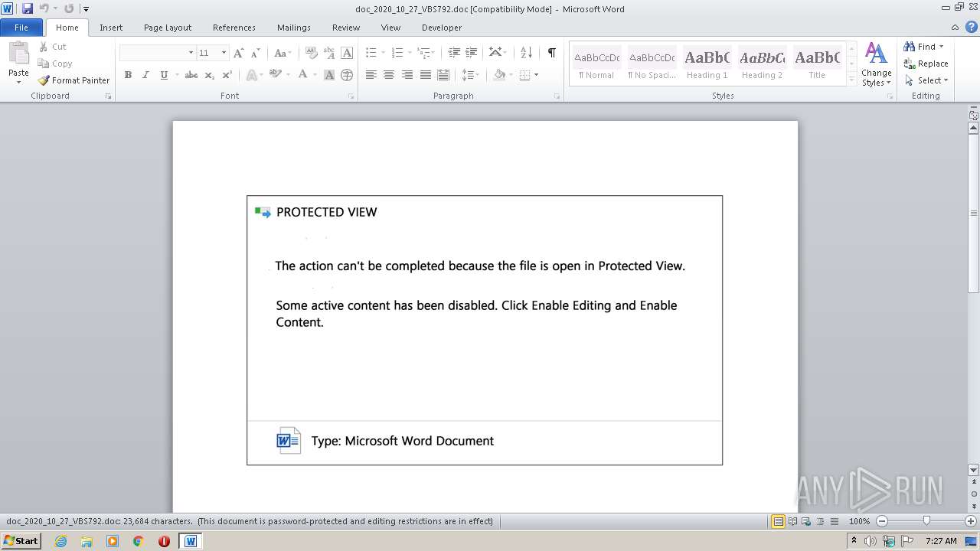Click the Paste icon
This screenshot has width=980, height=551.
(x=18, y=54)
